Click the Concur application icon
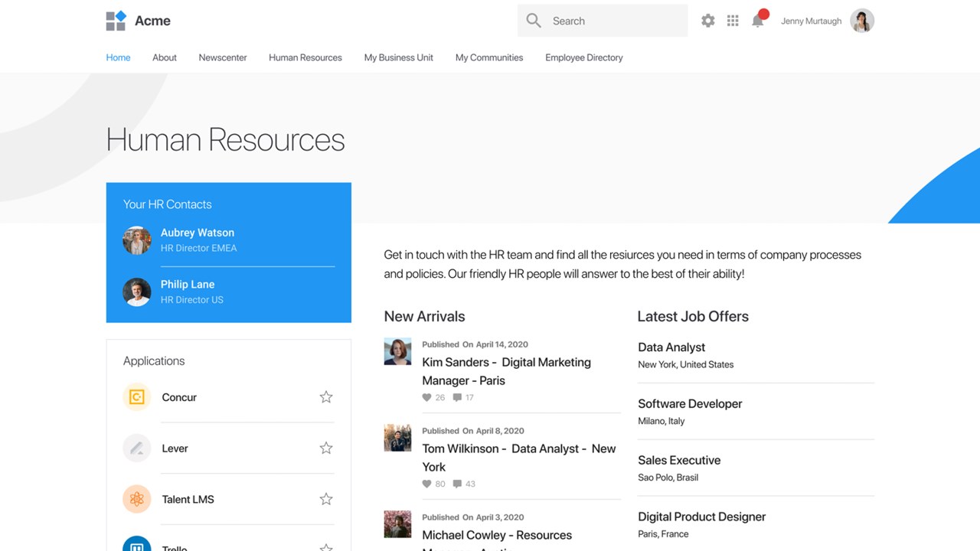 tap(137, 397)
